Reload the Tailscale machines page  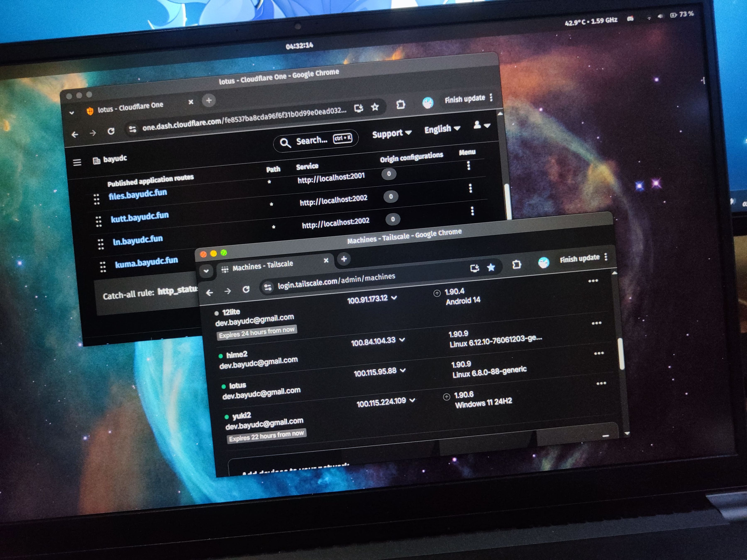pyautogui.click(x=246, y=289)
